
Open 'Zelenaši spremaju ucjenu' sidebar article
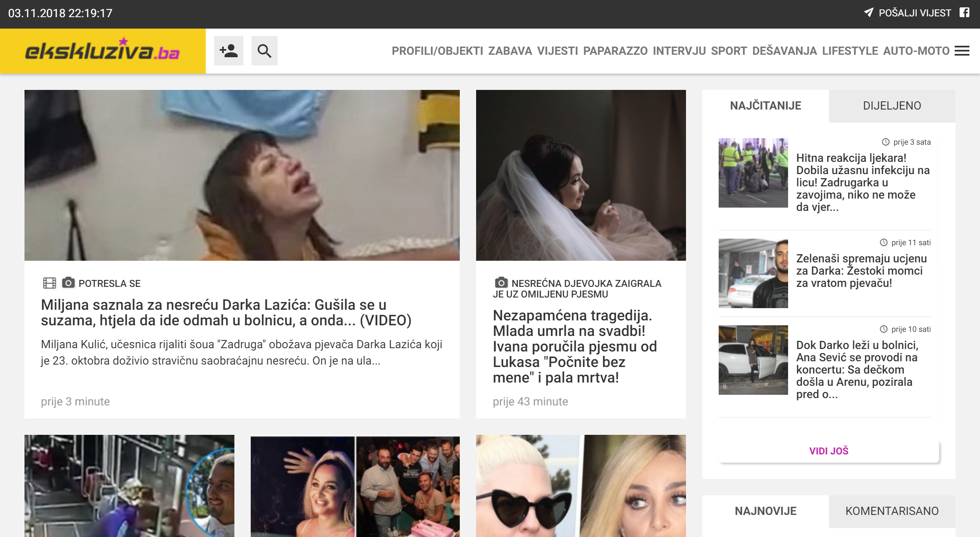click(x=862, y=271)
